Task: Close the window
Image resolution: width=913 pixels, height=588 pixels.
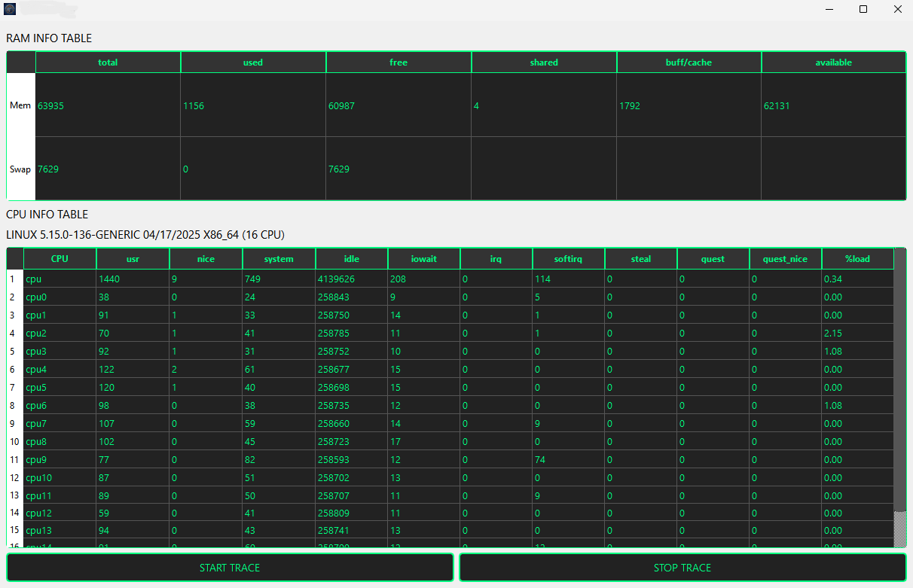Action: pyautogui.click(x=897, y=10)
